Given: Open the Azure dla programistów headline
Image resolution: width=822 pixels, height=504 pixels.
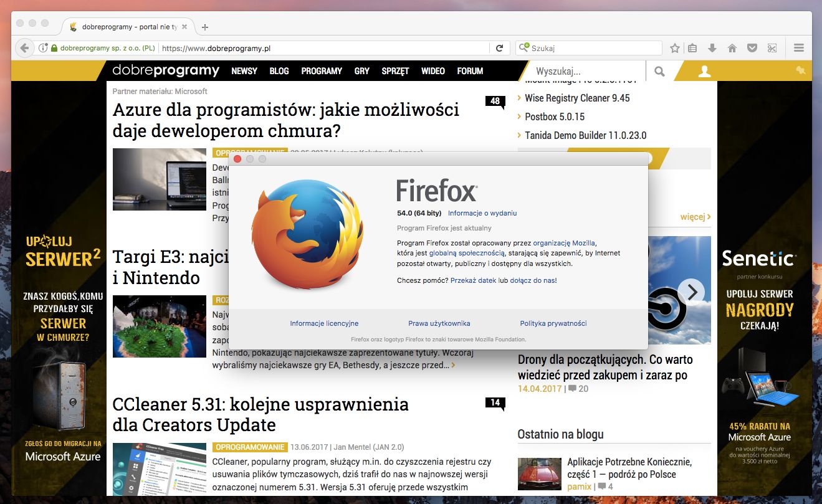Looking at the screenshot, I should point(286,120).
